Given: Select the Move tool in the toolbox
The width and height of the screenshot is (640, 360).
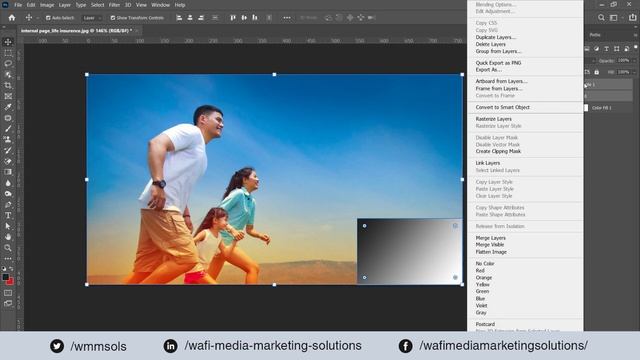Looking at the screenshot, I should pyautogui.click(x=8, y=42).
